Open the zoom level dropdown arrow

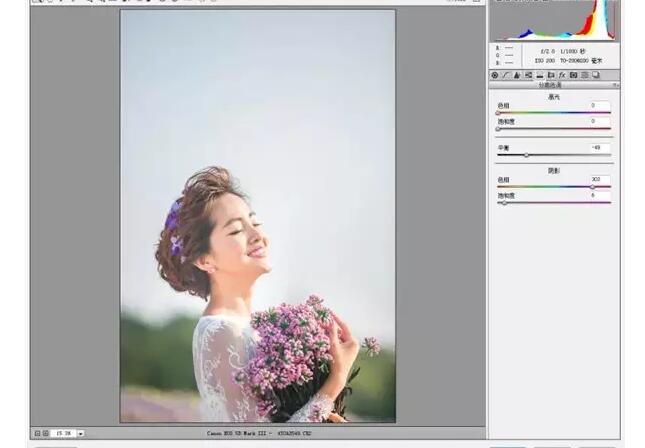point(80,433)
